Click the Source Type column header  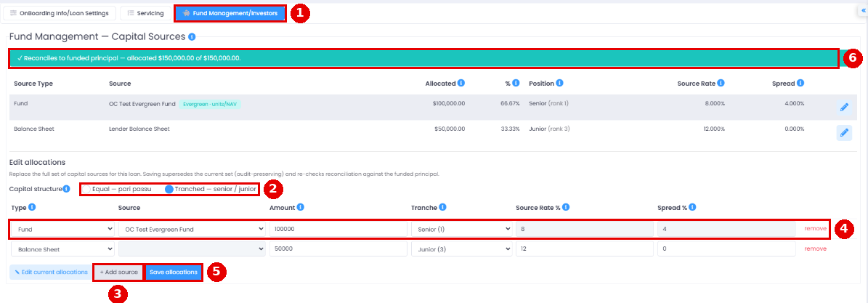33,83
